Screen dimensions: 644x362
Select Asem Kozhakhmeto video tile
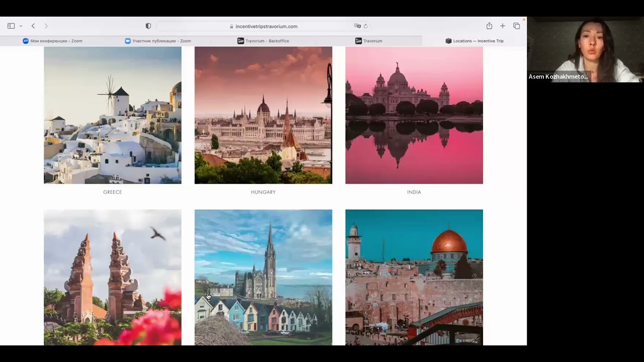coord(585,50)
